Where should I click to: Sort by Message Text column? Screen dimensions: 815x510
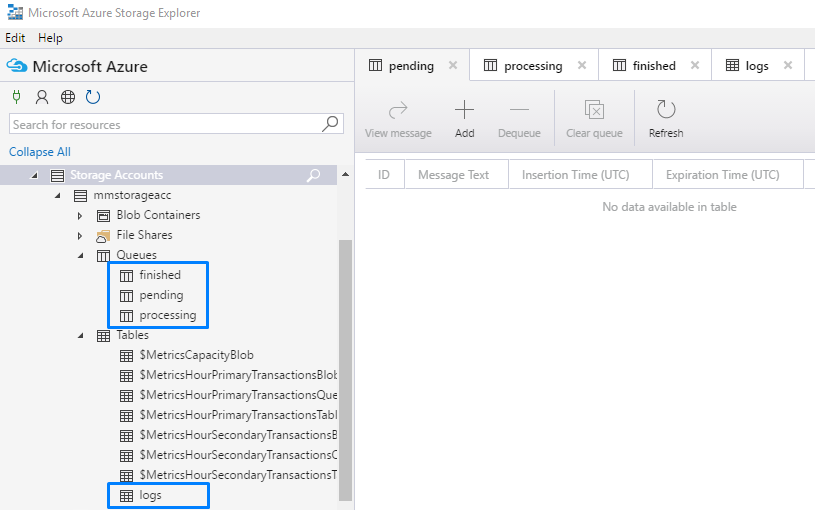(x=456, y=175)
